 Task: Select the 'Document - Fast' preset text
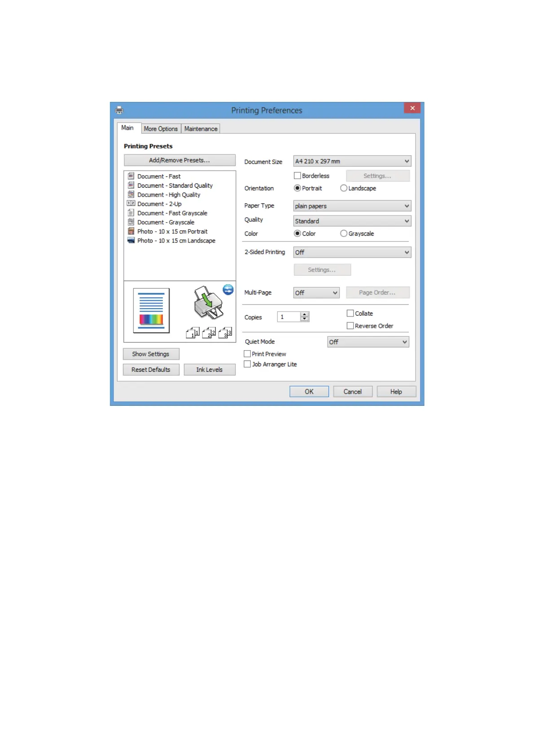click(x=159, y=176)
